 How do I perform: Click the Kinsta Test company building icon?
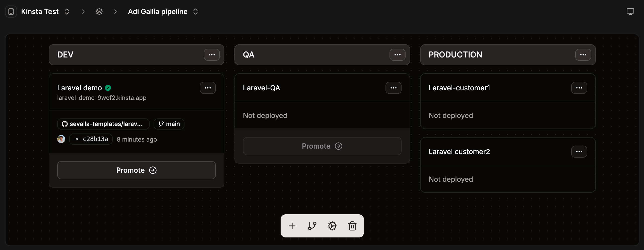tap(11, 11)
